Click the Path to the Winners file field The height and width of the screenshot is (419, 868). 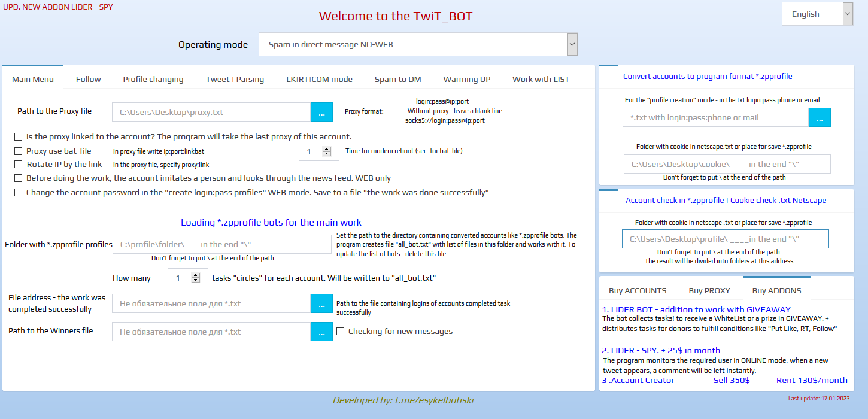pyautogui.click(x=211, y=332)
